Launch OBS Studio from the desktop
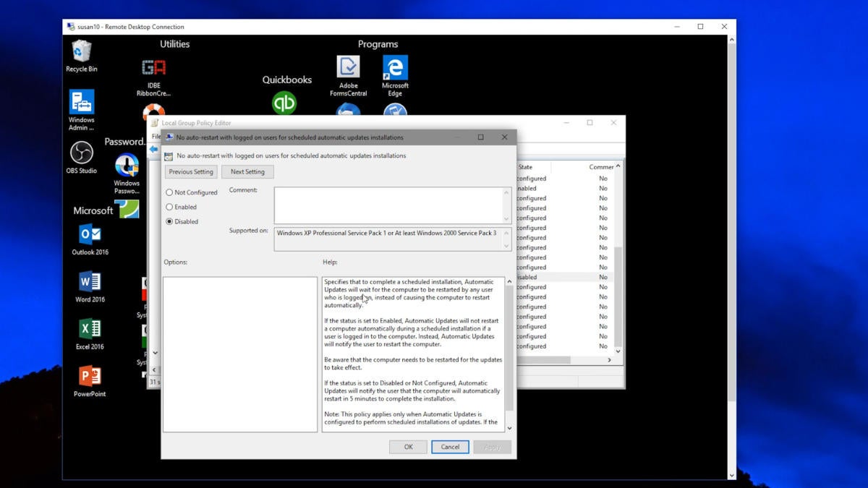868x488 pixels. 82,158
